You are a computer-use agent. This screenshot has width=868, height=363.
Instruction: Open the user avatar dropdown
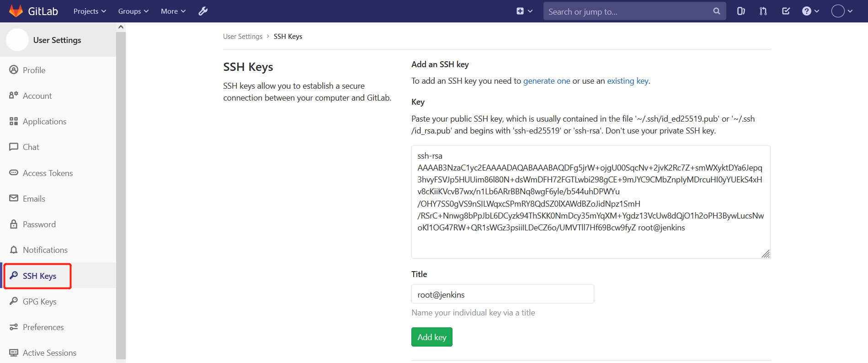(842, 11)
